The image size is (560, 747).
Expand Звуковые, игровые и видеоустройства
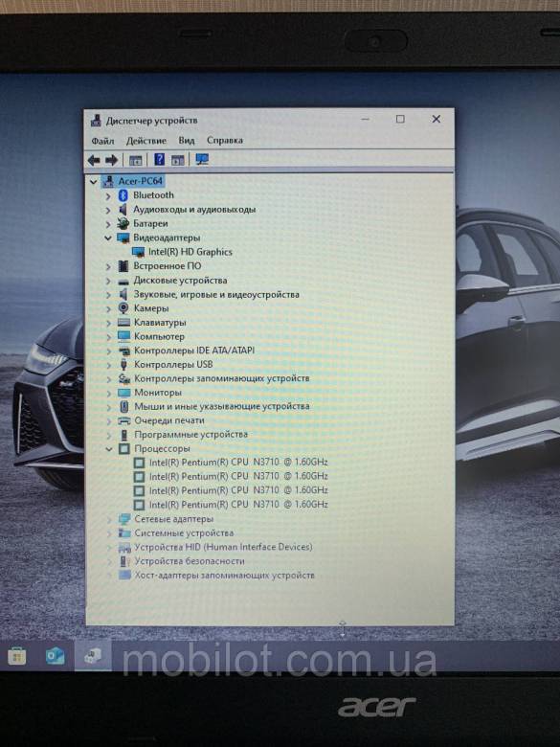point(108,295)
